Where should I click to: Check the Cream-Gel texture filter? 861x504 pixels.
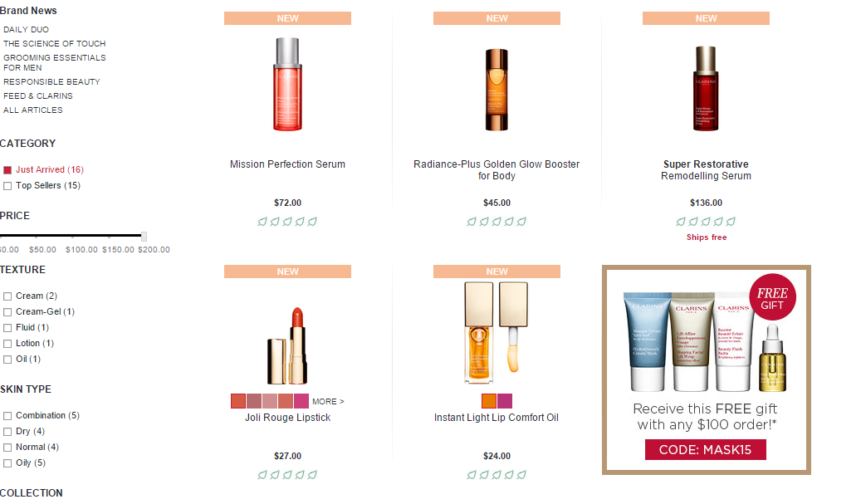tap(7, 312)
